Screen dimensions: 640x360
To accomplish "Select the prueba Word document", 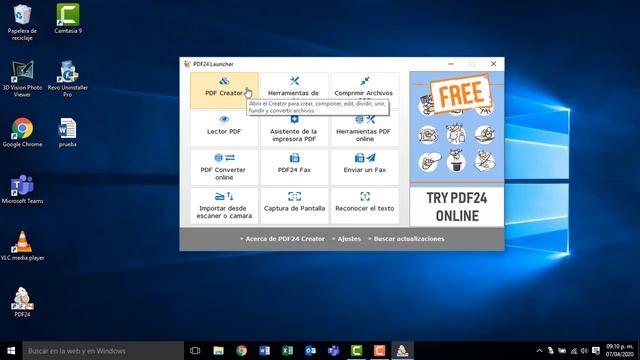I will tap(68, 133).
